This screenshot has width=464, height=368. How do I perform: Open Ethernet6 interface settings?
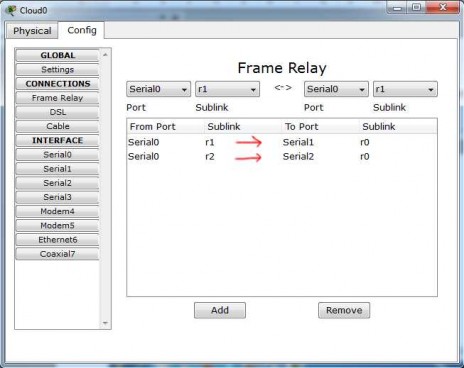(x=57, y=240)
